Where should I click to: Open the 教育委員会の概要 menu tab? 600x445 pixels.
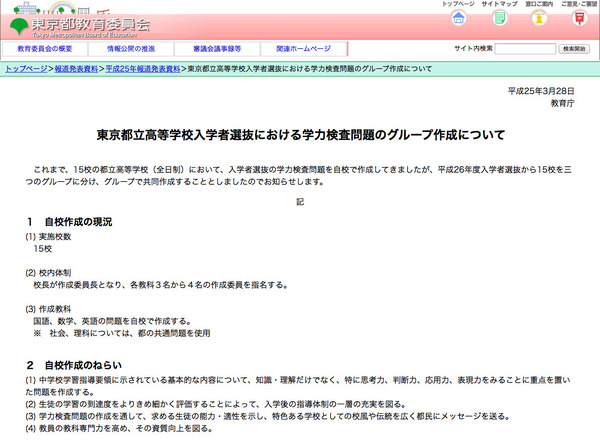tap(45, 49)
